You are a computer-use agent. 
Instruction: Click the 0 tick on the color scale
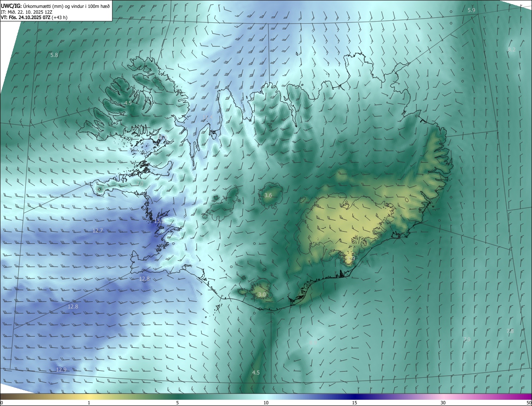click(x=1, y=403)
